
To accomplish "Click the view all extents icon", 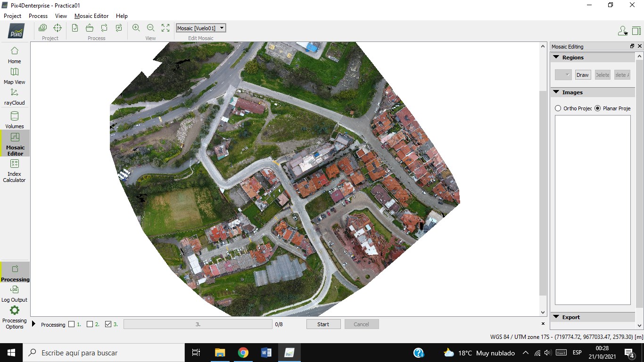I will [x=165, y=28].
